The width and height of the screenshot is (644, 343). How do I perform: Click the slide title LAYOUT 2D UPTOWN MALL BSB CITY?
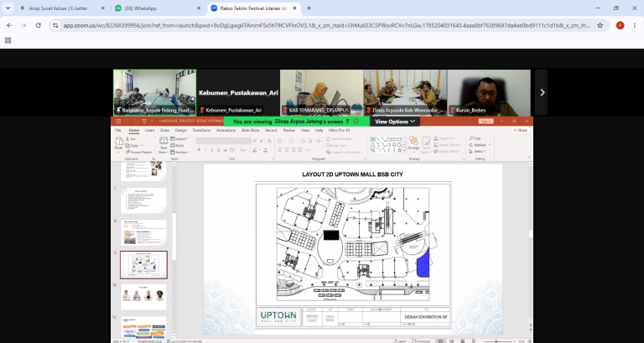point(352,174)
